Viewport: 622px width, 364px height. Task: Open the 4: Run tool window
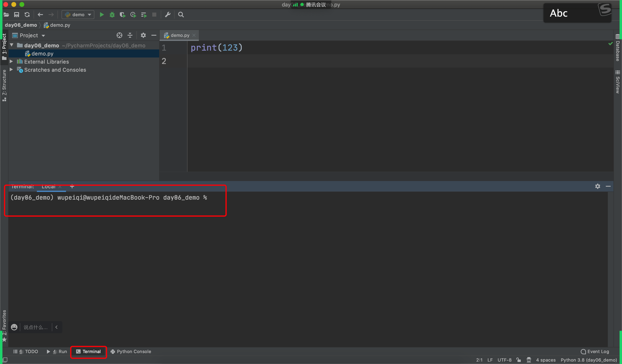(57, 351)
